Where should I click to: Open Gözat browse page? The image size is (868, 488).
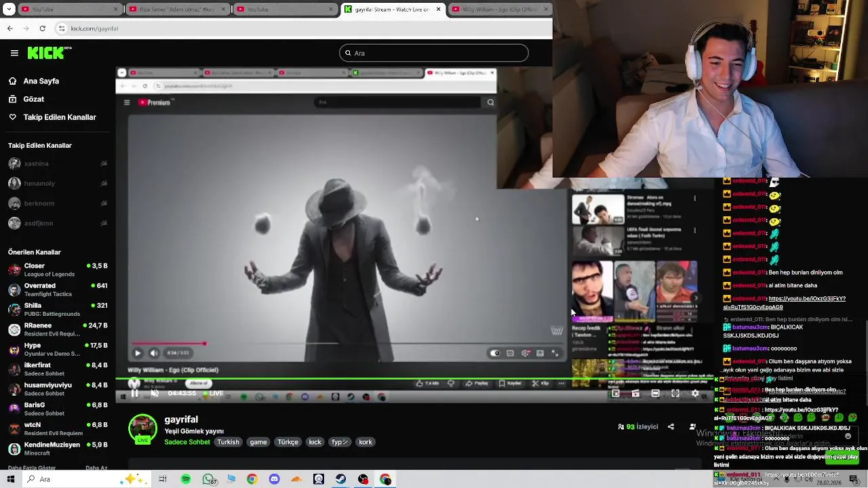pos(33,99)
